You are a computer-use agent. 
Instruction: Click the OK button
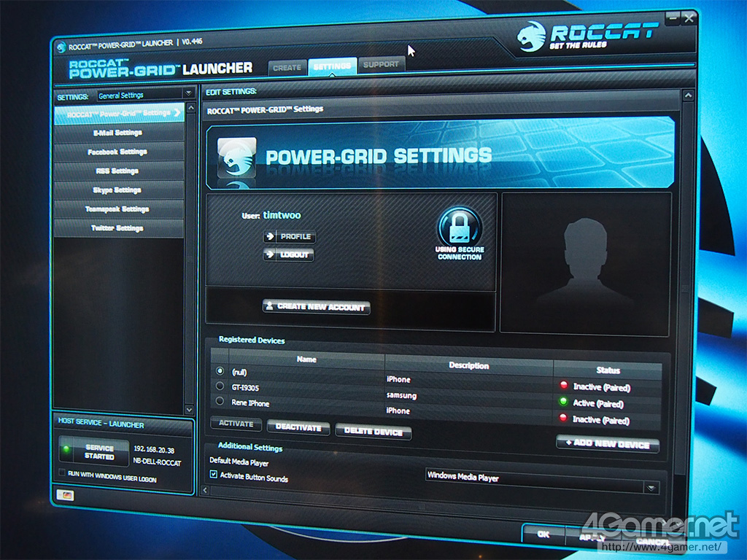pos(543,534)
